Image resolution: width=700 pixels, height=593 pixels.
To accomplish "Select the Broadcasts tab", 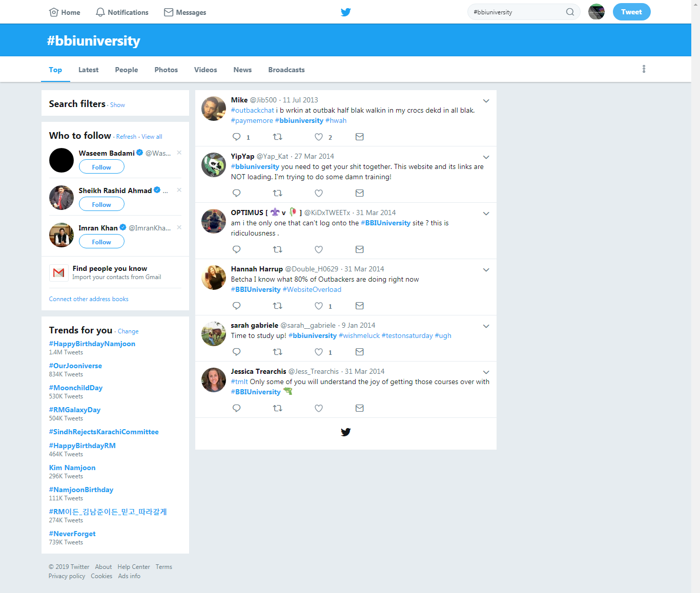I will [286, 70].
